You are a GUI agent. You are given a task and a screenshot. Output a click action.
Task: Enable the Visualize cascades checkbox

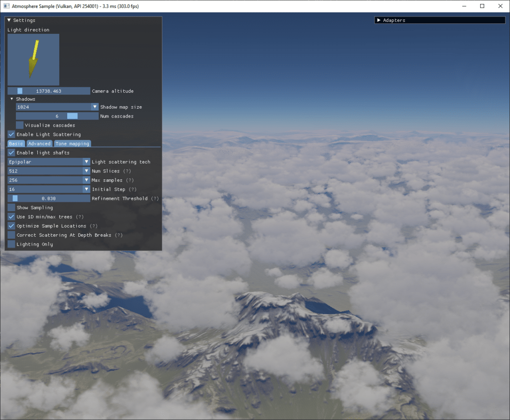point(19,125)
